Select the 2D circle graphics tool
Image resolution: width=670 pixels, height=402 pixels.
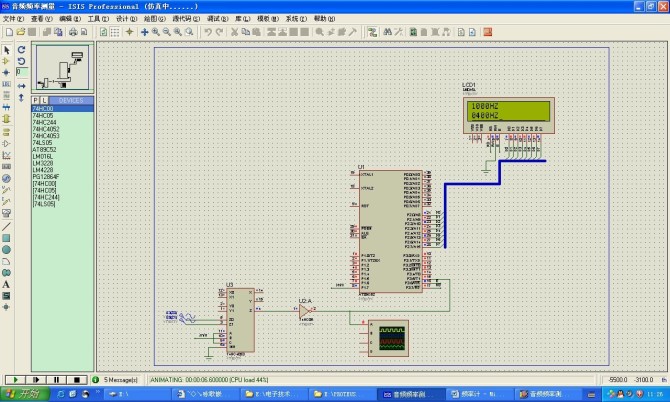tap(7, 250)
